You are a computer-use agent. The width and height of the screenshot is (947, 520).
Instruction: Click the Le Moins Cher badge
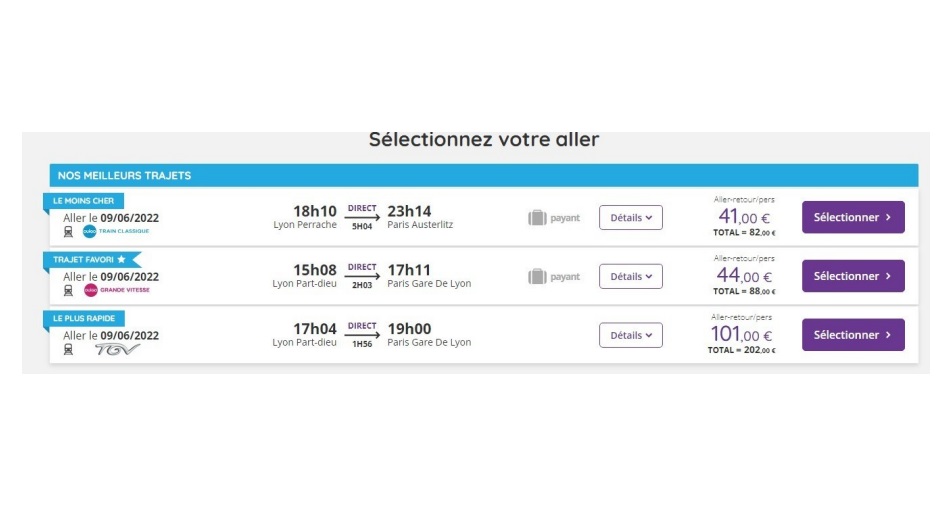tap(83, 201)
